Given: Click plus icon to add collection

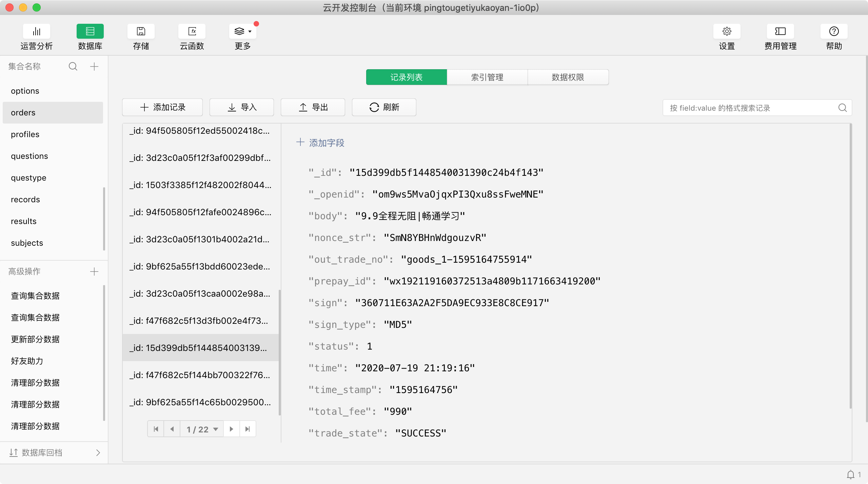Looking at the screenshot, I should (94, 67).
